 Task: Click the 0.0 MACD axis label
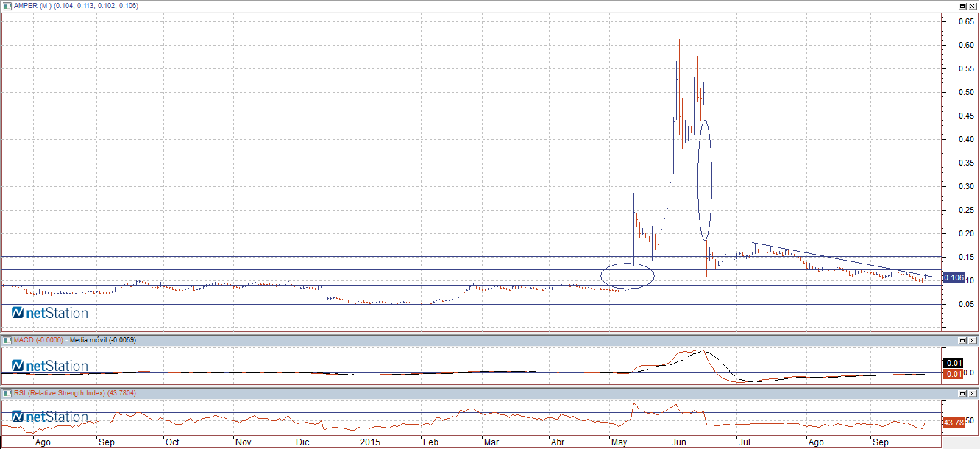click(x=969, y=372)
